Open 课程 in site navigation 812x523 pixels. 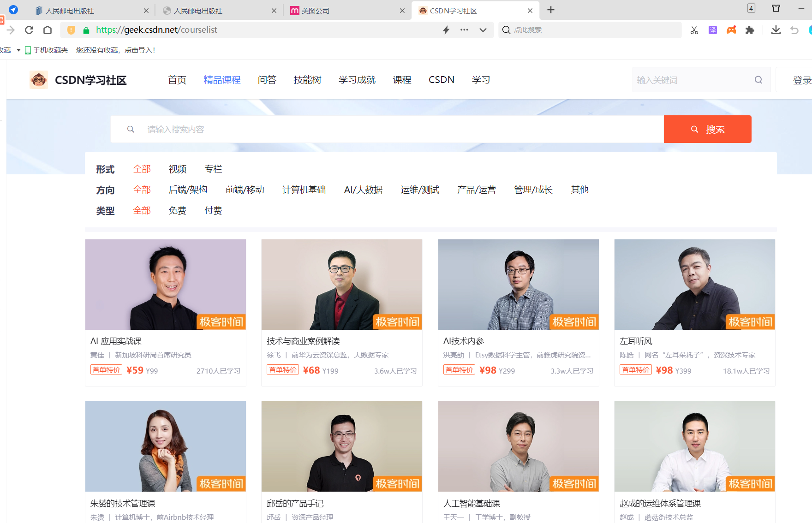pyautogui.click(x=402, y=80)
